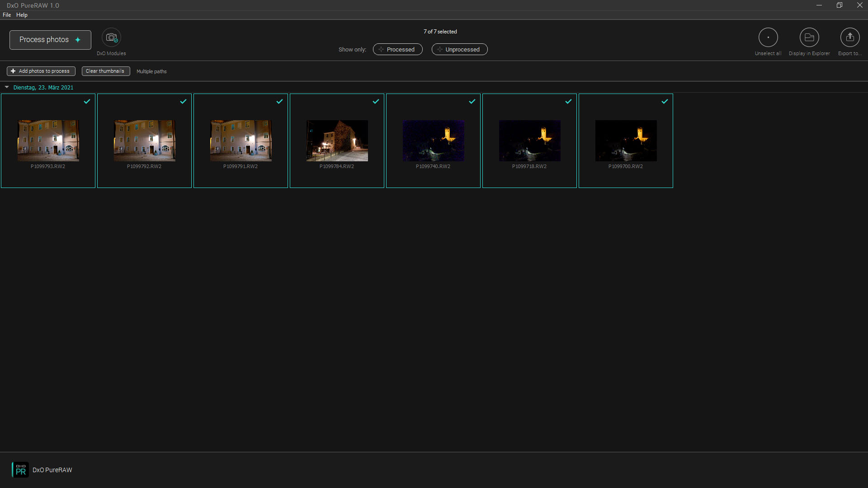
Task: Click the Unselect all circle icon
Action: click(x=768, y=38)
